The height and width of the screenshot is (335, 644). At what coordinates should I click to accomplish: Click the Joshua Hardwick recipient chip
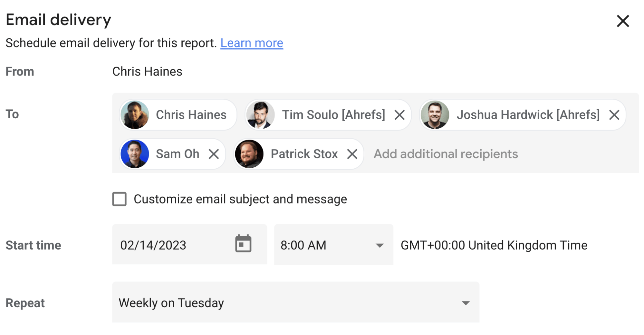(x=527, y=115)
